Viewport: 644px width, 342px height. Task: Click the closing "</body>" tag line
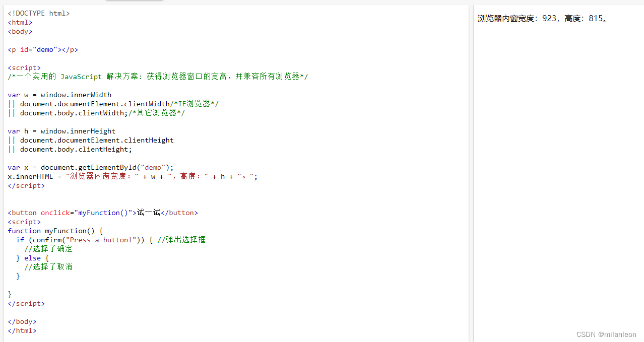(x=22, y=321)
